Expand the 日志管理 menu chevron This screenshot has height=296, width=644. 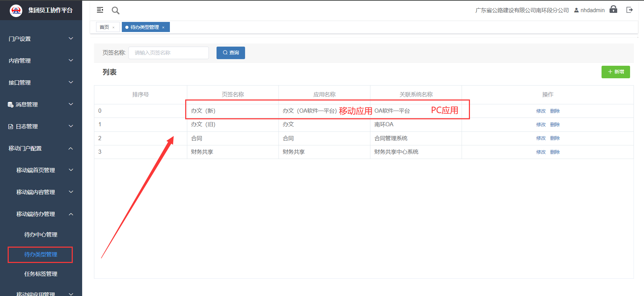point(71,126)
